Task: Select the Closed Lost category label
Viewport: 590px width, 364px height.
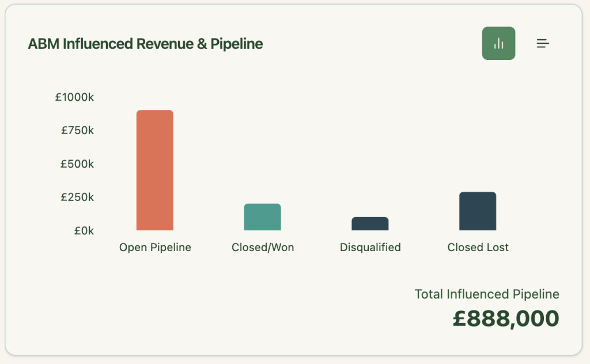Action: (x=478, y=247)
